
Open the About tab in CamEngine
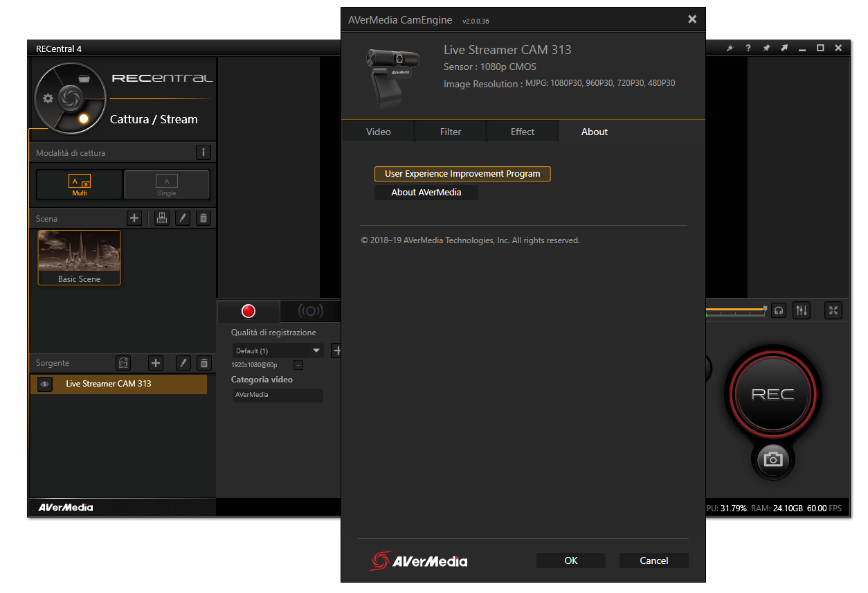595,132
